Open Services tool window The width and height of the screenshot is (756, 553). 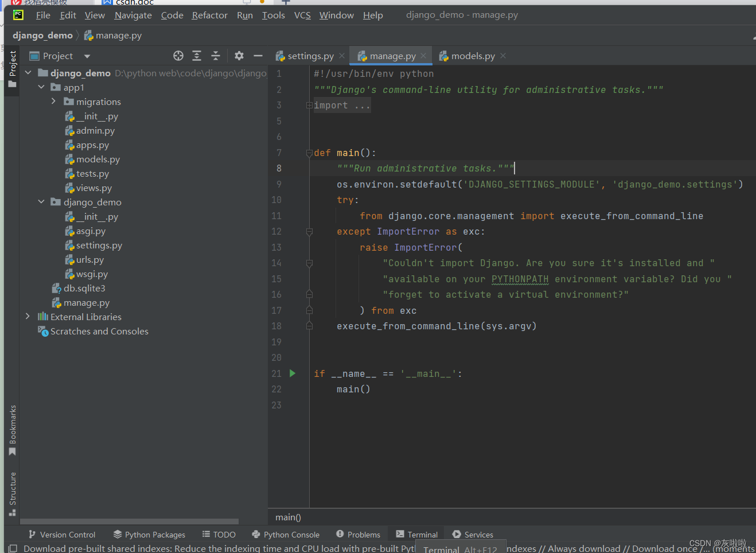473,535
